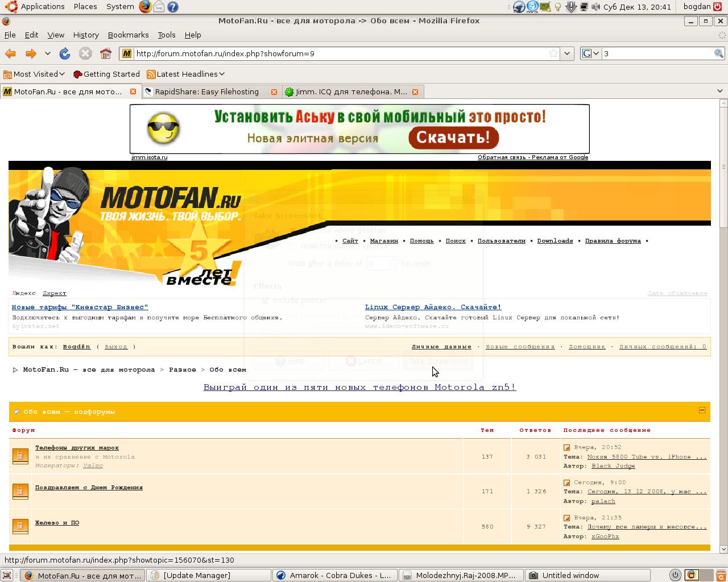Click the network monitor tray icon

point(584,7)
